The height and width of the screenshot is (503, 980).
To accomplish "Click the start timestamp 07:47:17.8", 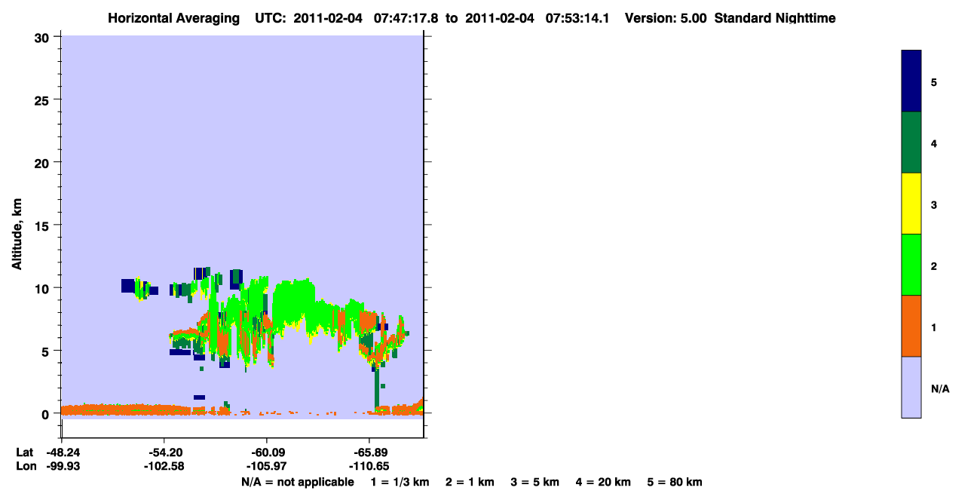I will click(407, 18).
